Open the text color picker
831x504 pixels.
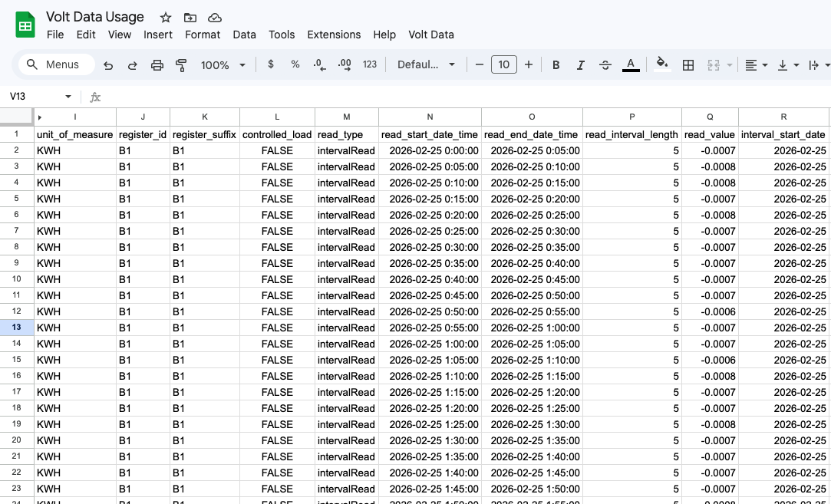coord(630,64)
